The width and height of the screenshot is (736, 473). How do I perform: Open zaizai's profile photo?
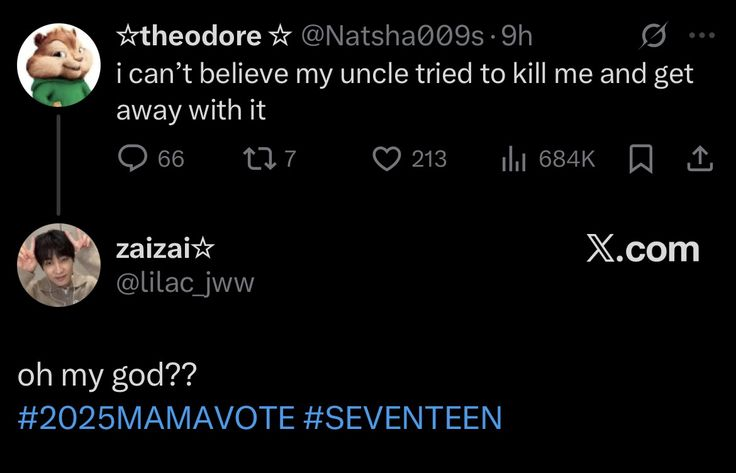[59, 265]
